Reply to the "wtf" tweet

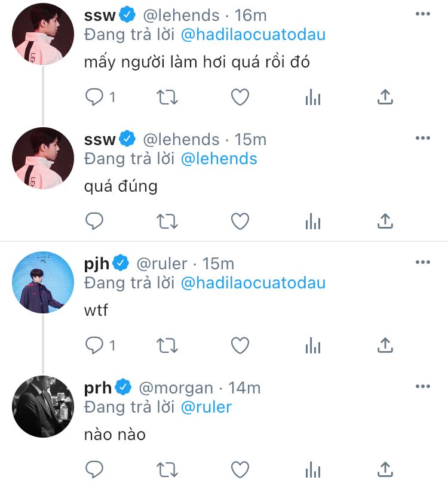tap(95, 345)
